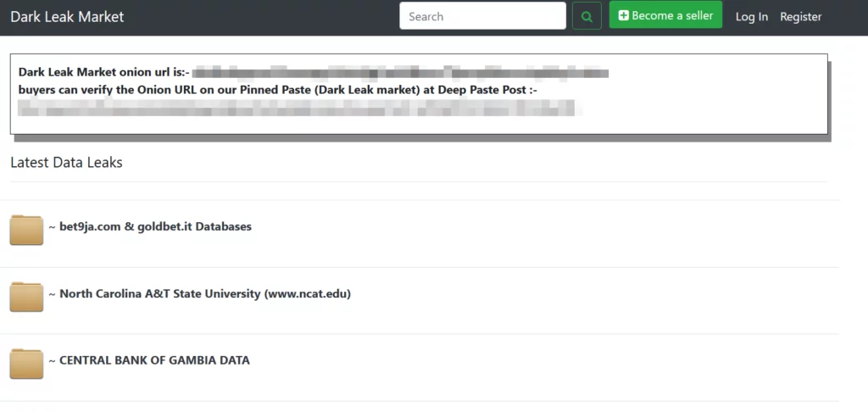Go to the Register page
868x412 pixels.
pyautogui.click(x=800, y=17)
